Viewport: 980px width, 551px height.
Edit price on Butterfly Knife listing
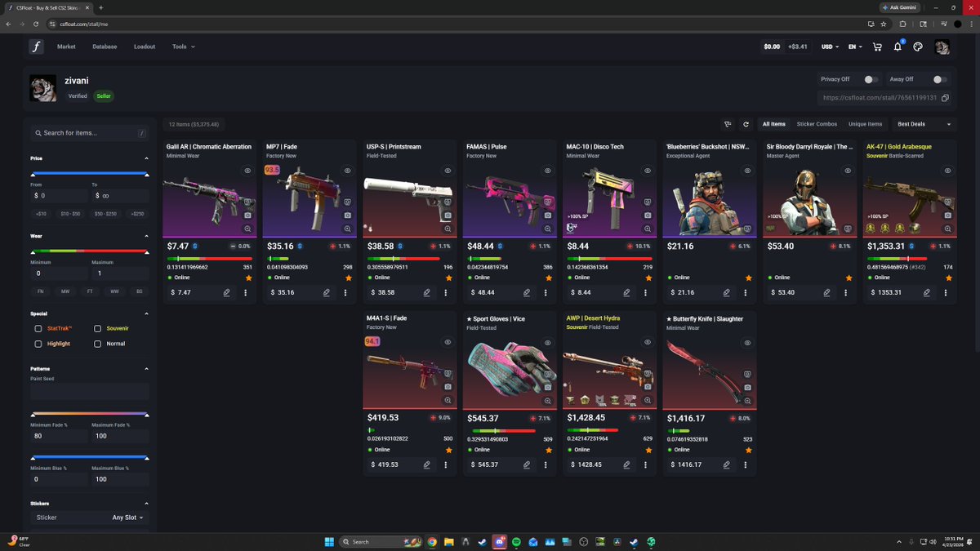coord(727,464)
